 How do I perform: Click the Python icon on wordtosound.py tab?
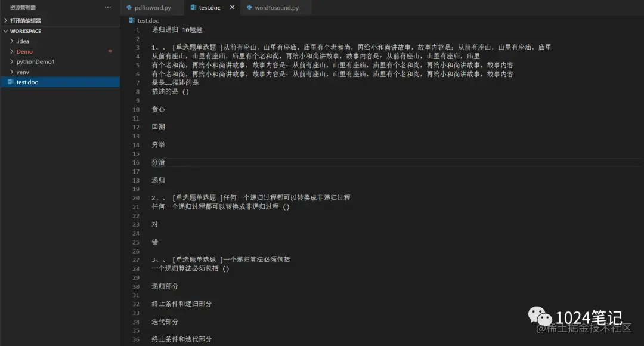point(250,8)
